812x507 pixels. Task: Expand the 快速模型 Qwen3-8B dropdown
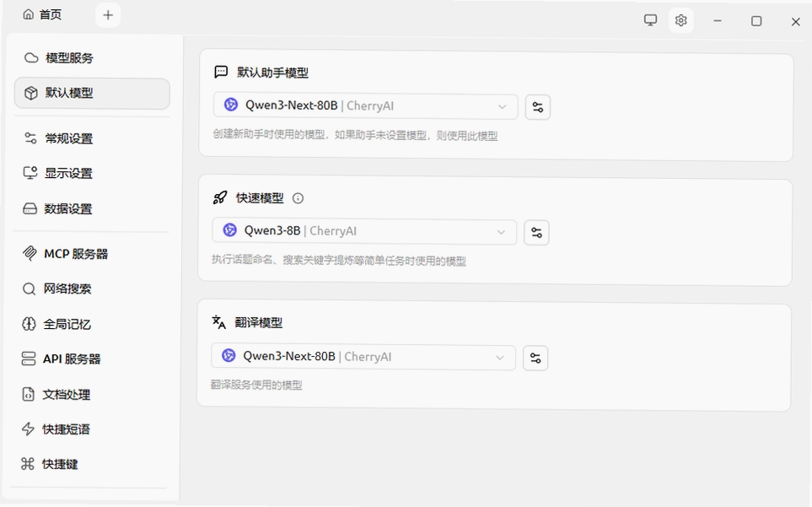click(364, 231)
